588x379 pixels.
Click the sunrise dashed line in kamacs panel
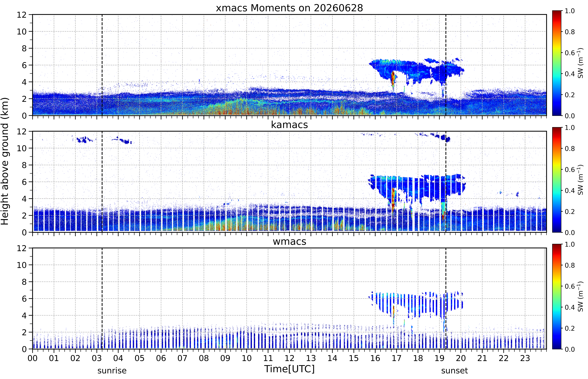click(x=102, y=182)
